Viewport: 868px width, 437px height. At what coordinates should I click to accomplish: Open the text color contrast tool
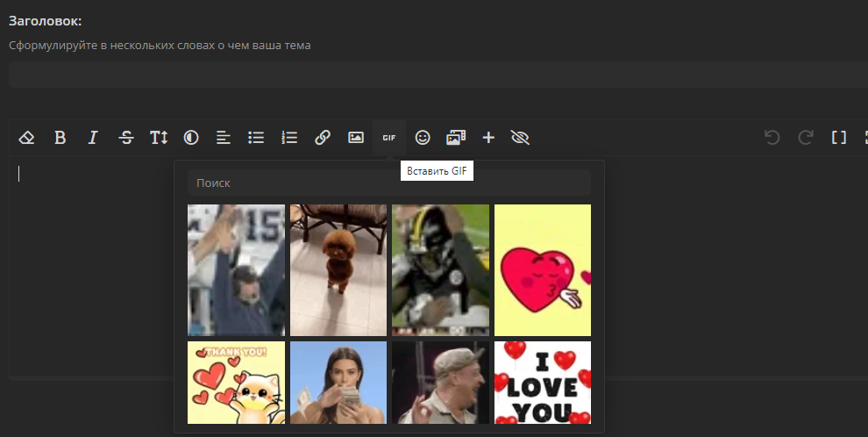(191, 138)
